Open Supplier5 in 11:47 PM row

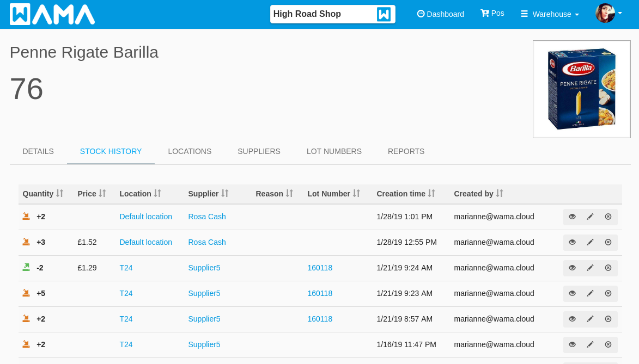204,344
